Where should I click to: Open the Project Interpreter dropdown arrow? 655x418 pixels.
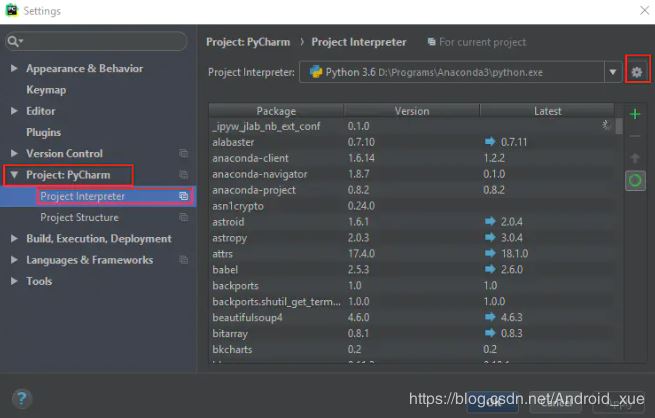point(612,72)
